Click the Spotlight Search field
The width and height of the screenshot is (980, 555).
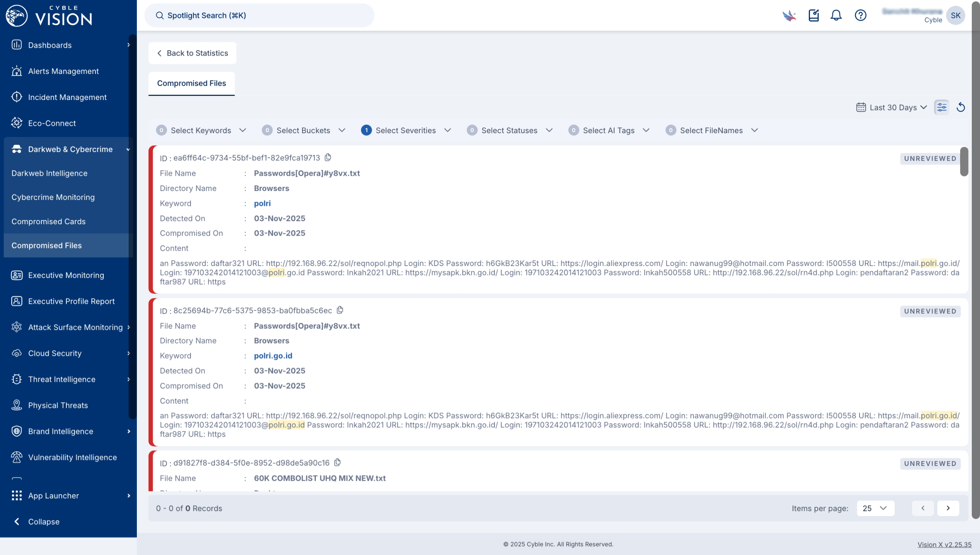(259, 15)
